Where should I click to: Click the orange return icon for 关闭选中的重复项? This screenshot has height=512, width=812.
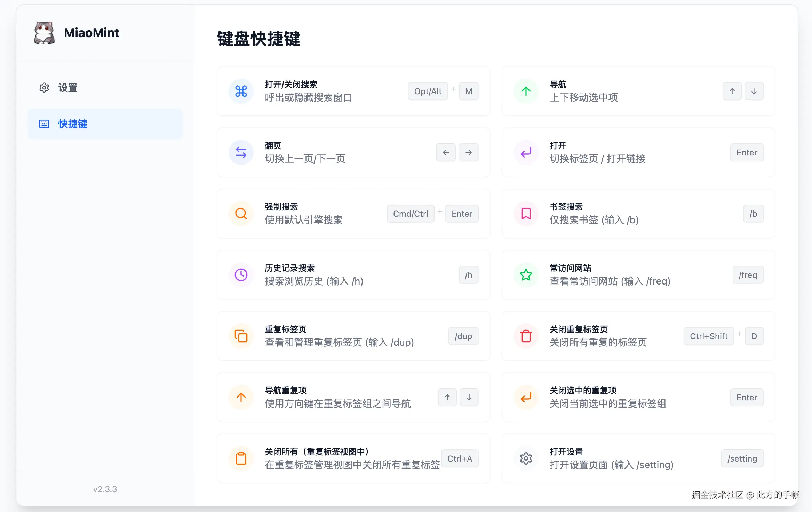tap(526, 397)
